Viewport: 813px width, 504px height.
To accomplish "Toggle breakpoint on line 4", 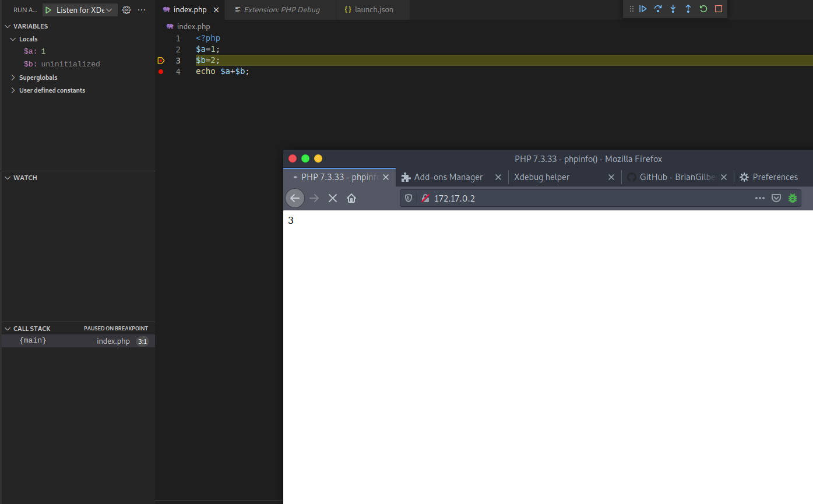I will (161, 72).
